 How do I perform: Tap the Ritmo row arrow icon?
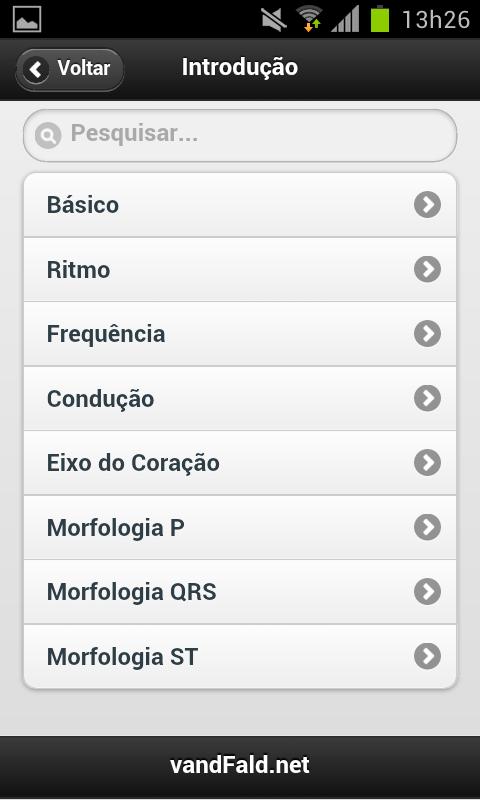coord(427,269)
